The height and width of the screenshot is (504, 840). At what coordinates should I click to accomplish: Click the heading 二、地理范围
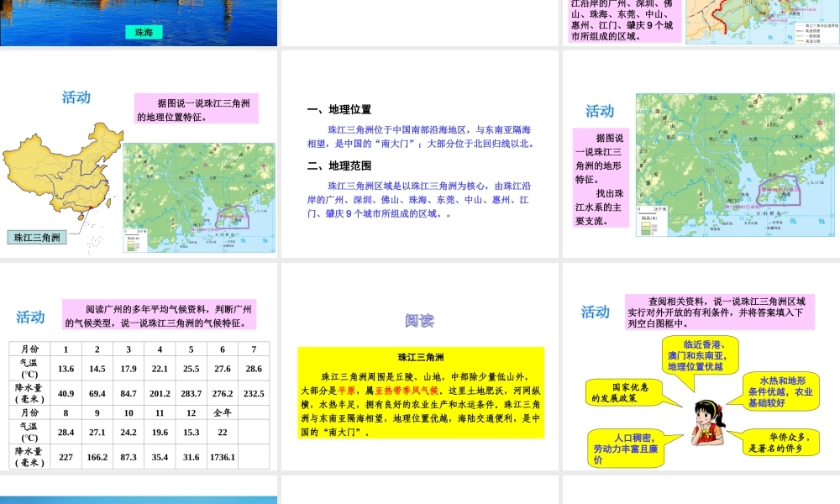339,165
